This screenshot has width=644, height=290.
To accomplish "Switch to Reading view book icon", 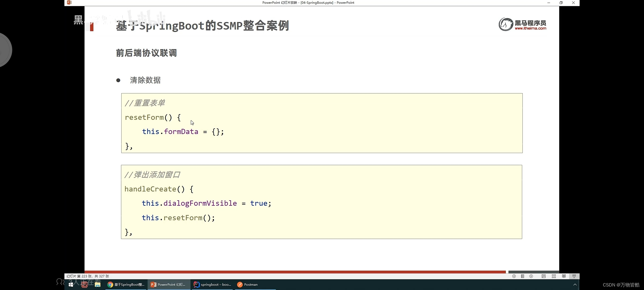I will coord(564,276).
